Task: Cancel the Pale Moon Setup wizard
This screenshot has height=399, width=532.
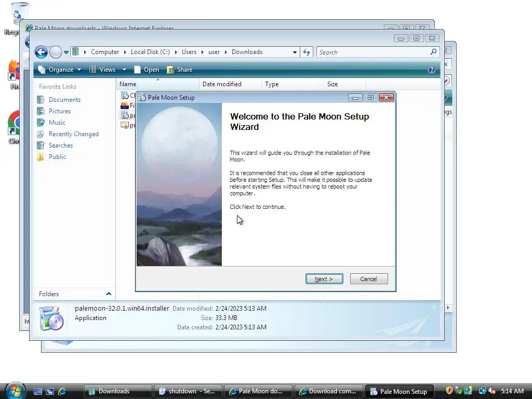Action: [369, 279]
